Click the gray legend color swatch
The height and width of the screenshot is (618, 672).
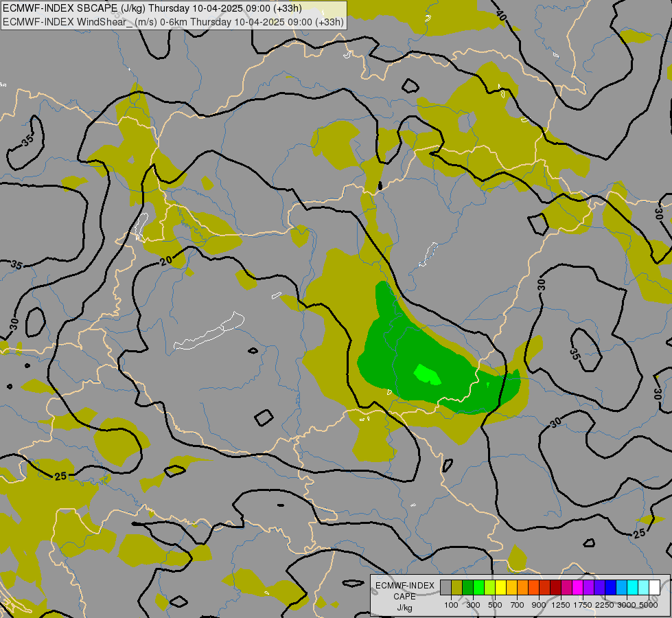tap(445, 587)
